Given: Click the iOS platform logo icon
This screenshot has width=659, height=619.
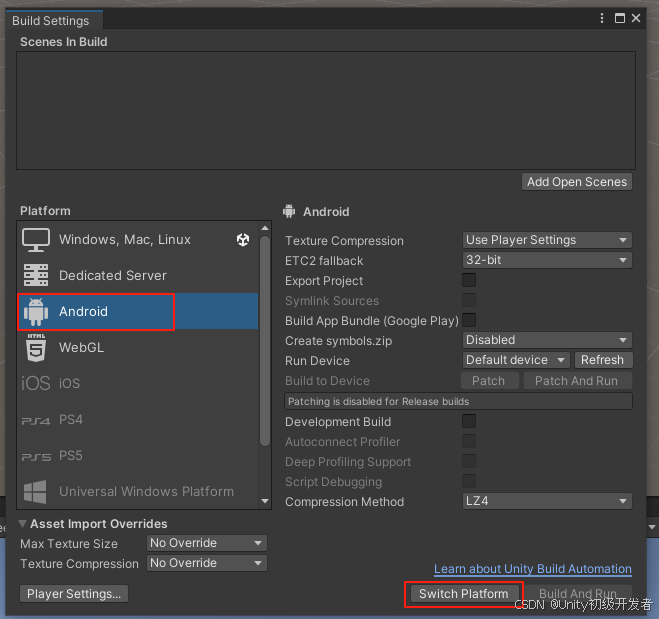Looking at the screenshot, I should (36, 383).
